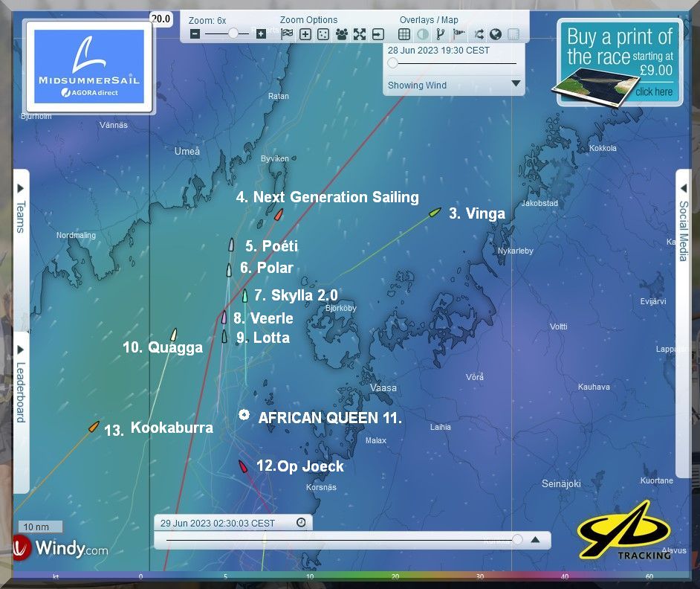700x589 pixels.
Task: Click the team group zoom icon
Action: (342, 33)
